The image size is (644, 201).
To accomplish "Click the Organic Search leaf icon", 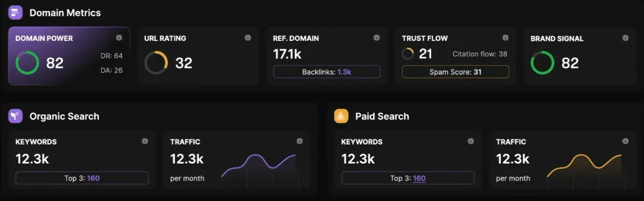I will (16, 116).
